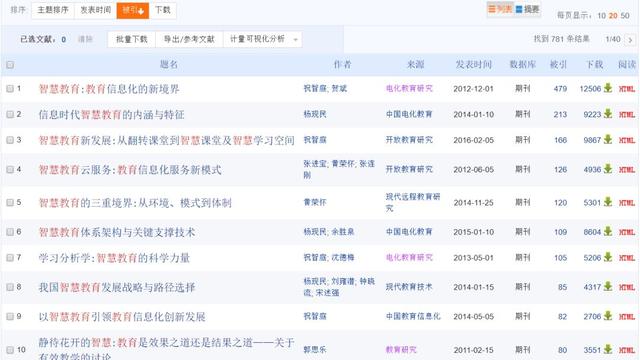Open article 信息时代智慧教育的内涵与特征
Screen dimensions: 640x360
[x=111, y=115]
